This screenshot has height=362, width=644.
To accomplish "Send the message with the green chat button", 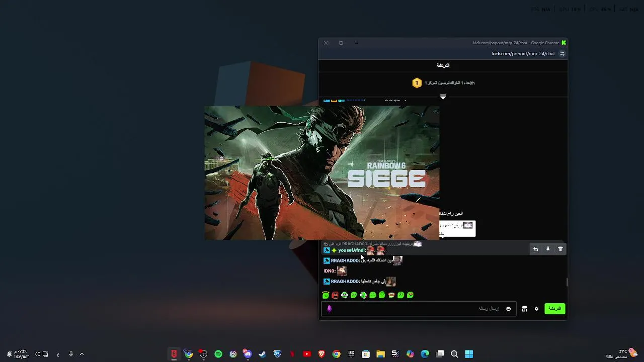I will (554, 308).
